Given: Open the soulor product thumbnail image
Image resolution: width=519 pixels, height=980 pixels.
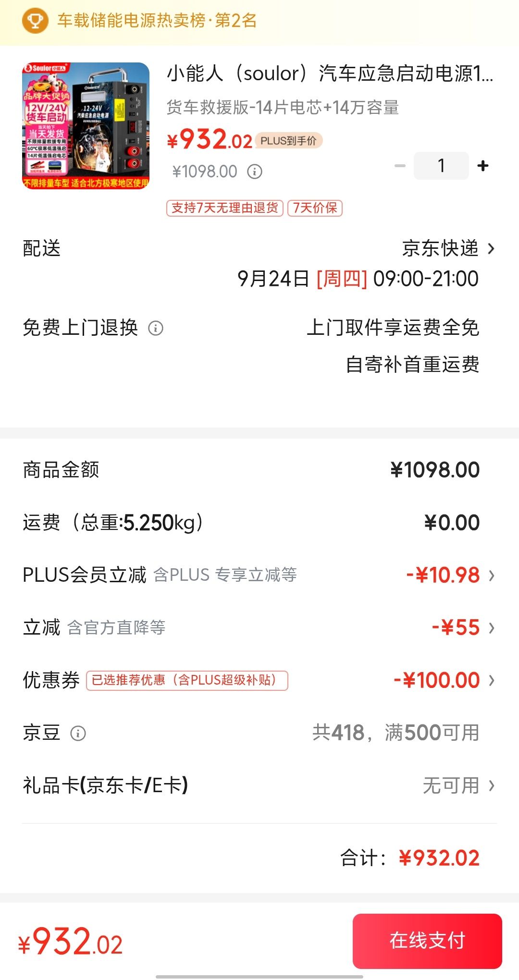Looking at the screenshot, I should (86, 126).
